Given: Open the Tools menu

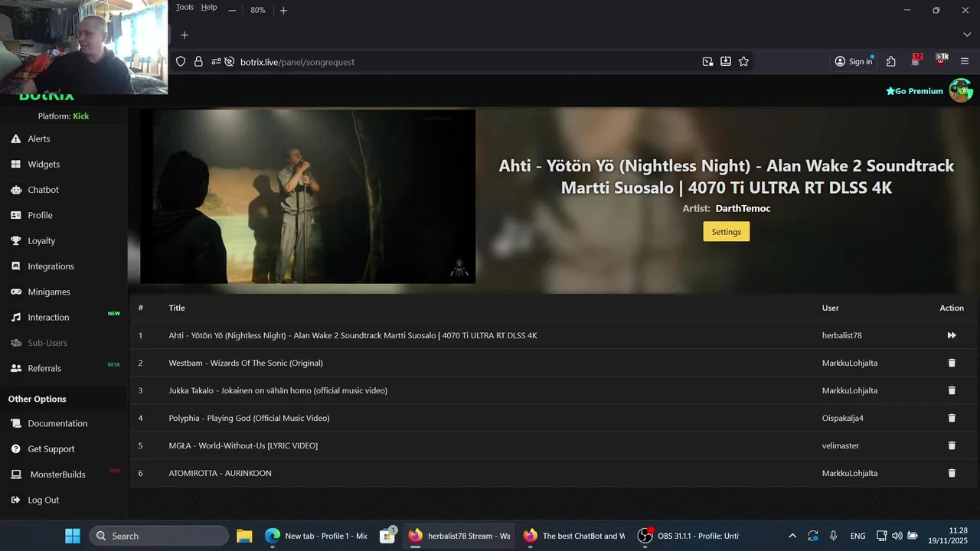Looking at the screenshot, I should [185, 8].
